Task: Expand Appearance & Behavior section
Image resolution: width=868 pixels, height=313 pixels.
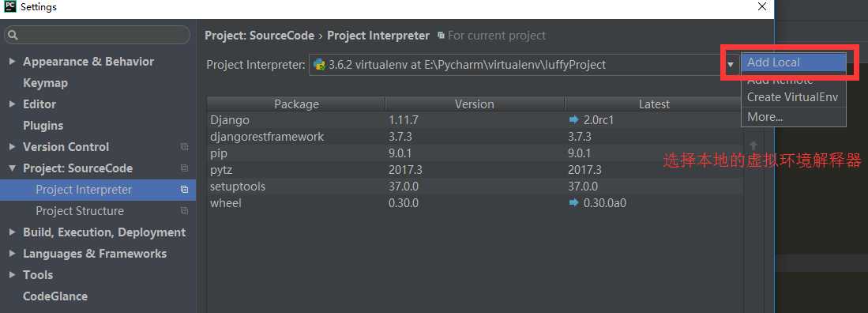Action: 12,62
